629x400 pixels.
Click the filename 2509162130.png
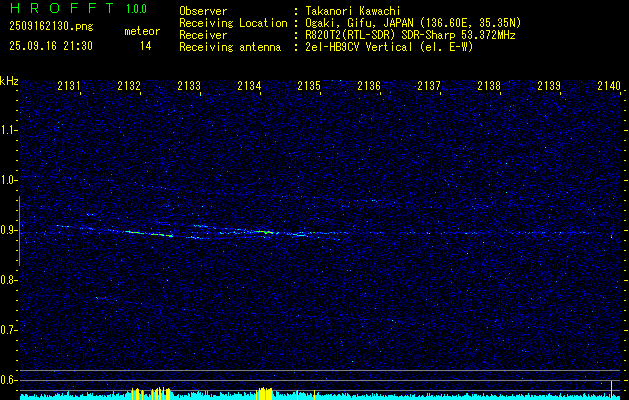(51, 27)
